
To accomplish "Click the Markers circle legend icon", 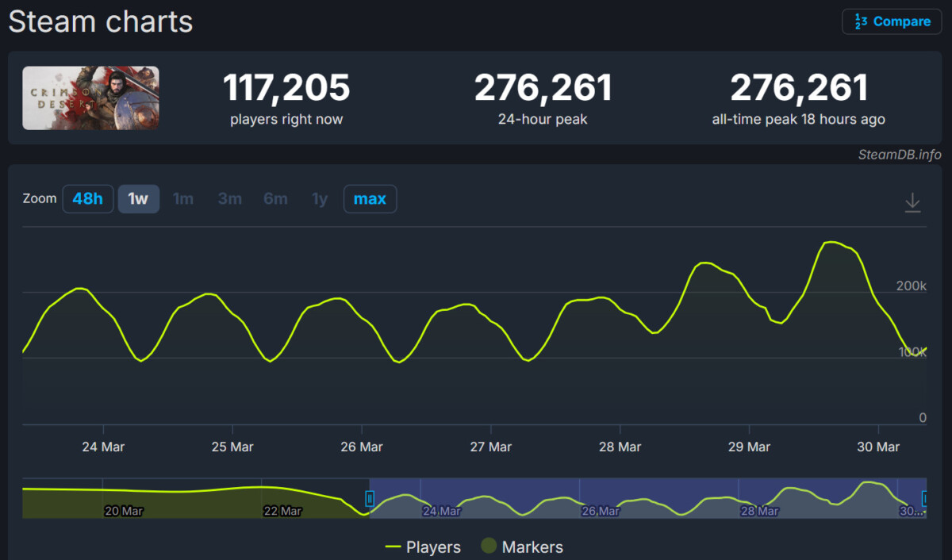I will pos(489,547).
